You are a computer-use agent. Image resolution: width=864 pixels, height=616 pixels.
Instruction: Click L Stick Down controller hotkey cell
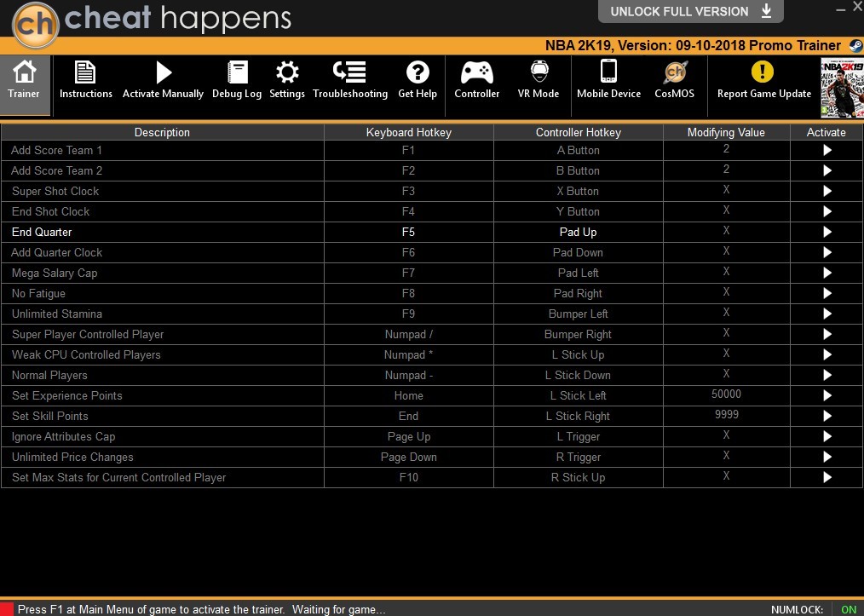[578, 375]
